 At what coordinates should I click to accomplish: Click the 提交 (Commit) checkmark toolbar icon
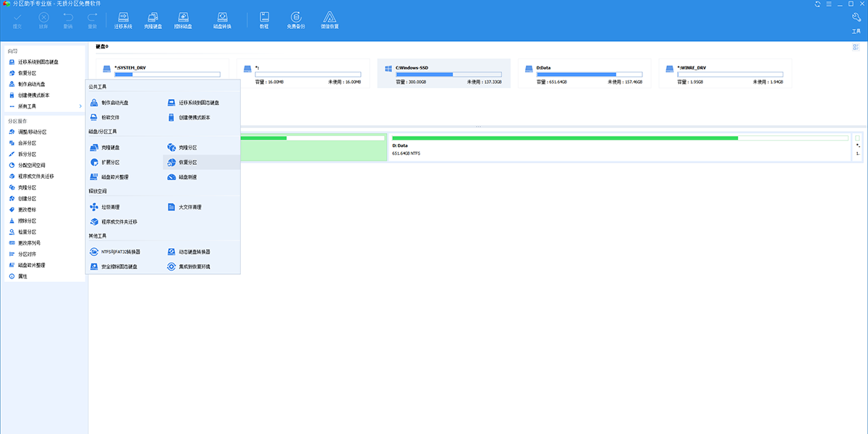point(17,20)
